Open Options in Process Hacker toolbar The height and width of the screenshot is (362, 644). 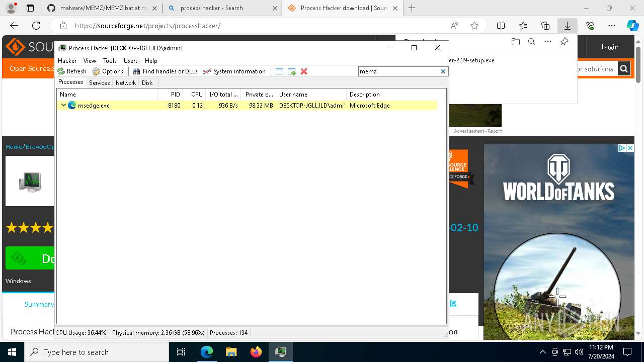coord(108,71)
